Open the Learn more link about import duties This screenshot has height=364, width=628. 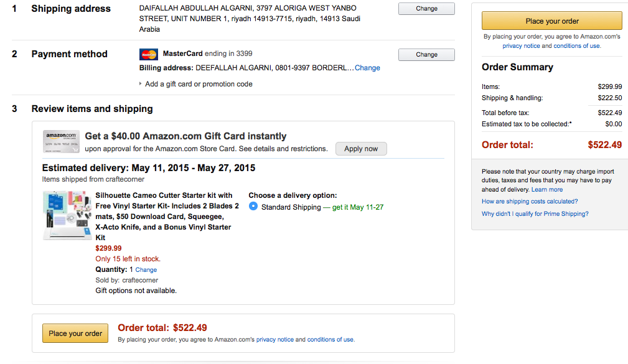tap(547, 190)
